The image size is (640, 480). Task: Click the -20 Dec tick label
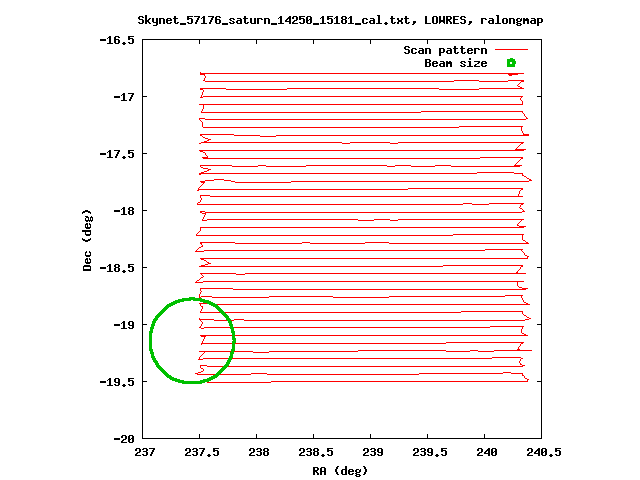124,439
